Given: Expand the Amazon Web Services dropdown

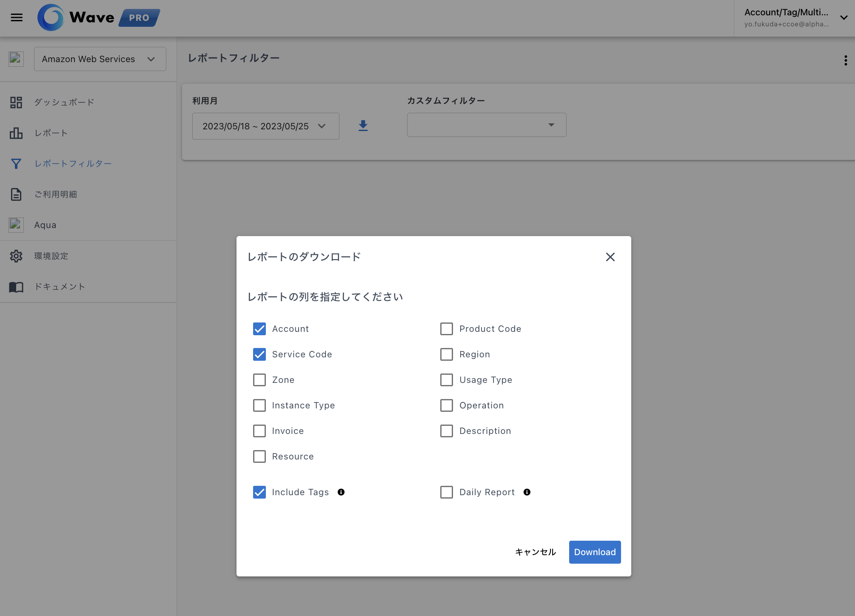Looking at the screenshot, I should point(100,59).
